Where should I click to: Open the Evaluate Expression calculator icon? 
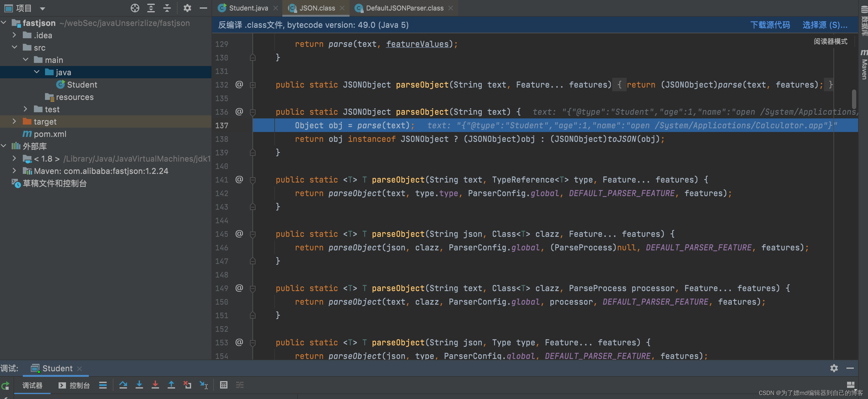point(224,385)
